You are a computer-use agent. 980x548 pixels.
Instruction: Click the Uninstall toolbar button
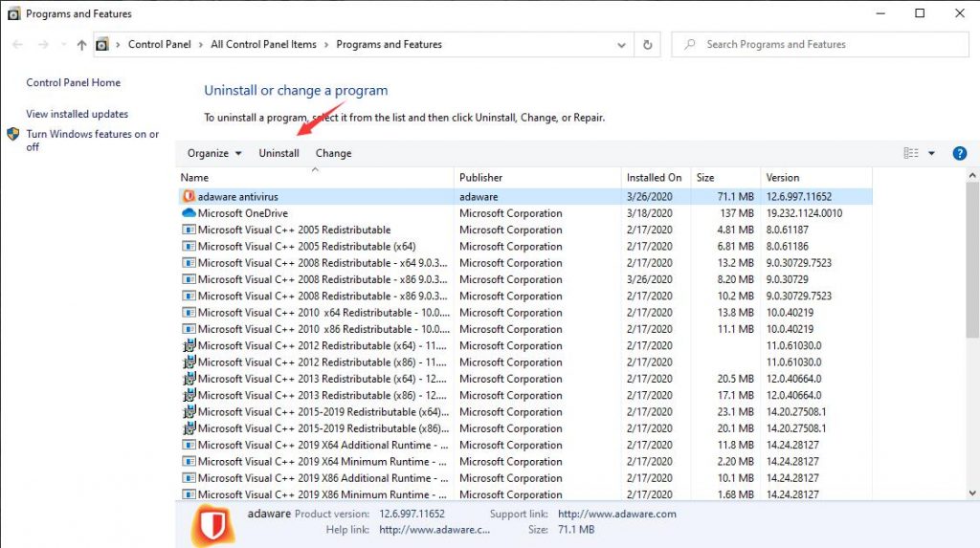(278, 153)
